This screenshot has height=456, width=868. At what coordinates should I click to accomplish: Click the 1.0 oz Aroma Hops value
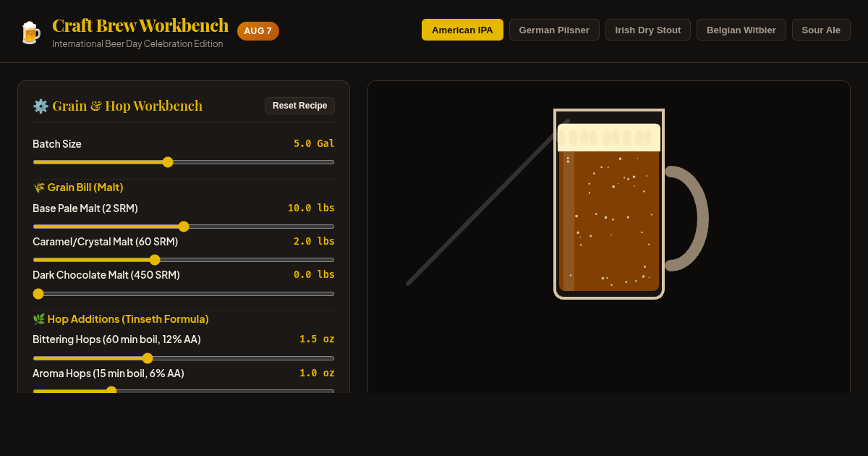[317, 373]
